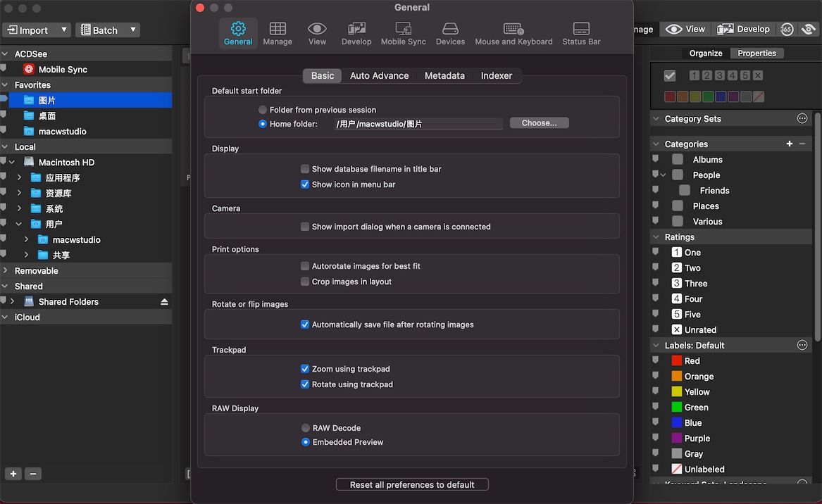This screenshot has width=822, height=504.
Task: Click the Red label swatch
Action: [677, 360]
